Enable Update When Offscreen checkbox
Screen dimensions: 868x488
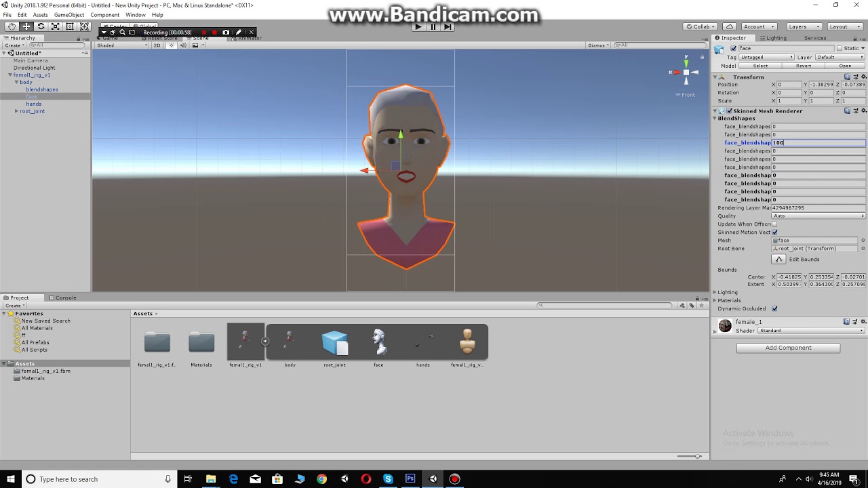pyautogui.click(x=774, y=224)
